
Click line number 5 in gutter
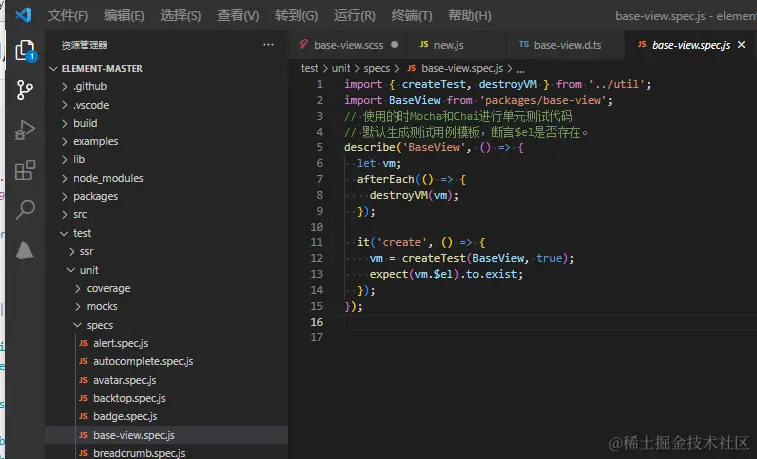click(x=319, y=147)
